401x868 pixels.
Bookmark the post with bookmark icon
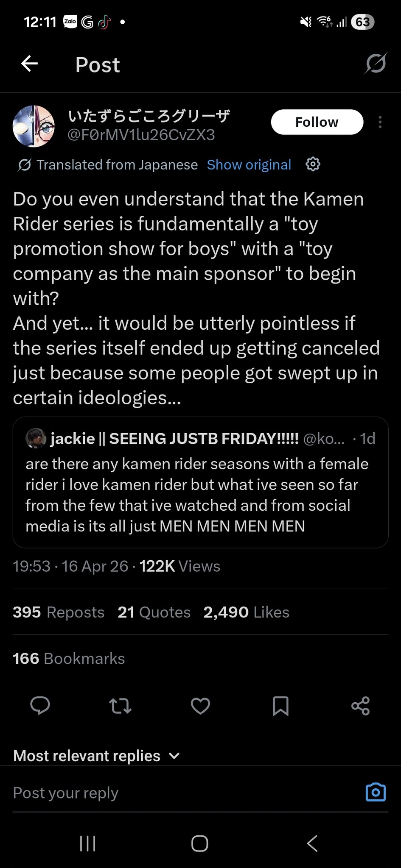point(280,706)
